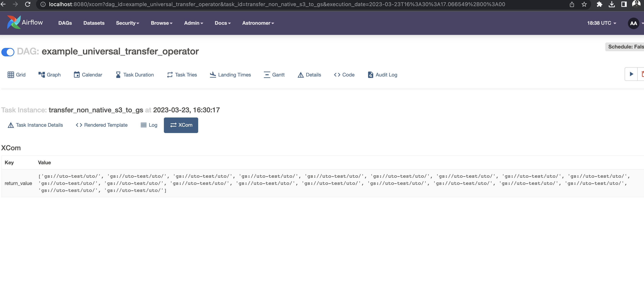Select the Graph view icon
The width and height of the screenshot is (644, 304).
[49, 75]
